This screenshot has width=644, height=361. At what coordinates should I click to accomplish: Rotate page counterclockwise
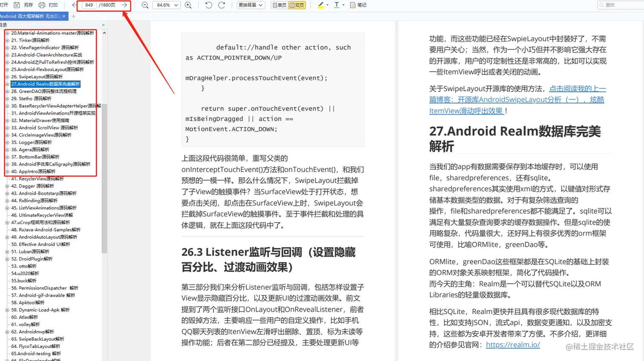(x=208, y=5)
